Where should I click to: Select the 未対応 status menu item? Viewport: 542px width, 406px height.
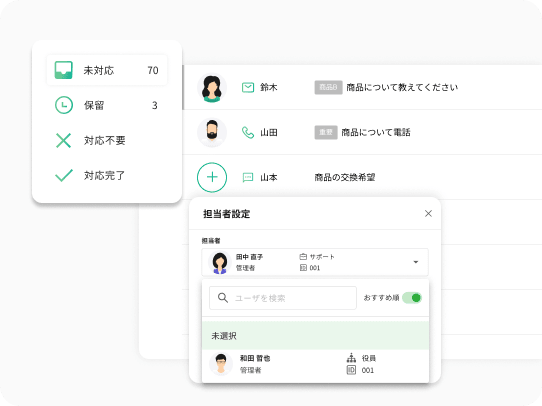(x=107, y=70)
